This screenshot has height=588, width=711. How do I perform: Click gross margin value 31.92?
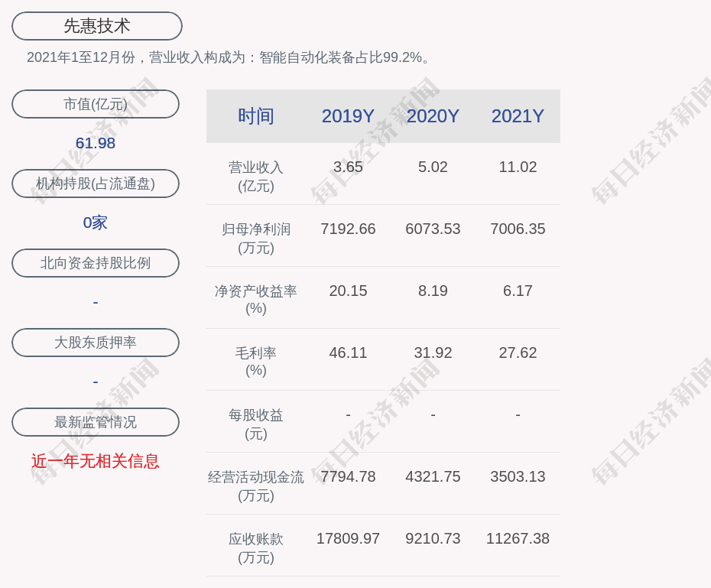pyautogui.click(x=433, y=352)
